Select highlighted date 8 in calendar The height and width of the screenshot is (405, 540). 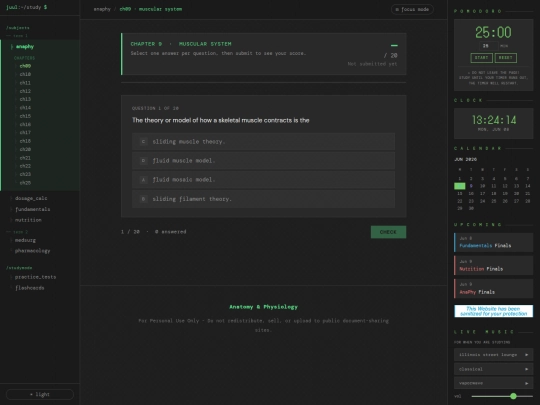point(460,186)
